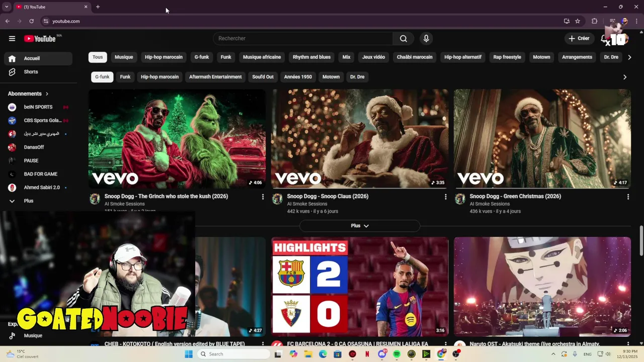Screen dimensions: 644x362
Task: Open options menu for Snoop Claus video
Action: 445,197
